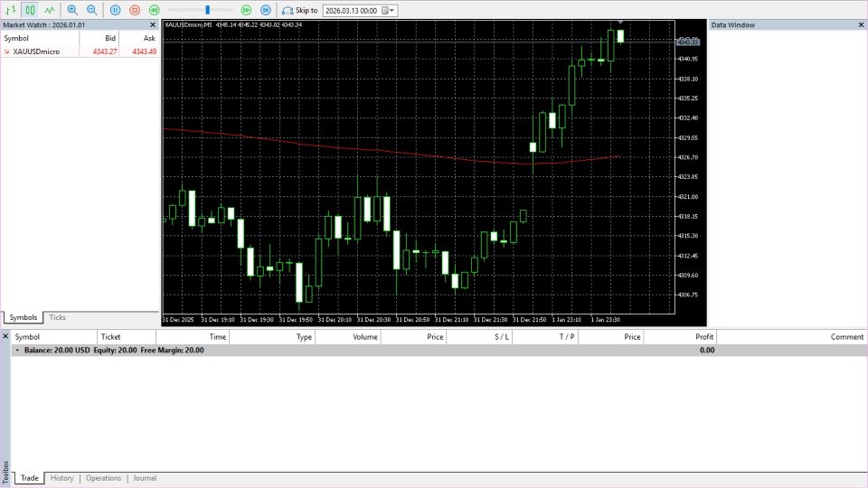Select candlestick chart style

(x=30, y=10)
